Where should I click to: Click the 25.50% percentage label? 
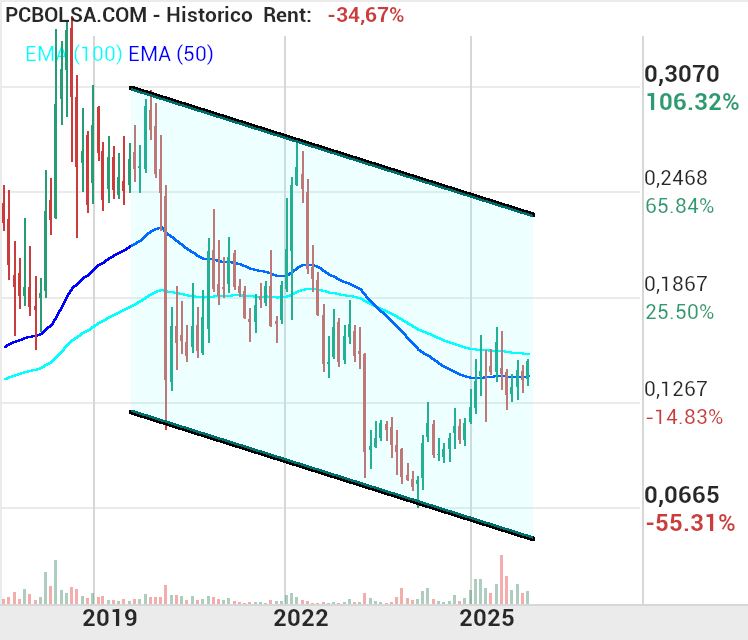(680, 311)
